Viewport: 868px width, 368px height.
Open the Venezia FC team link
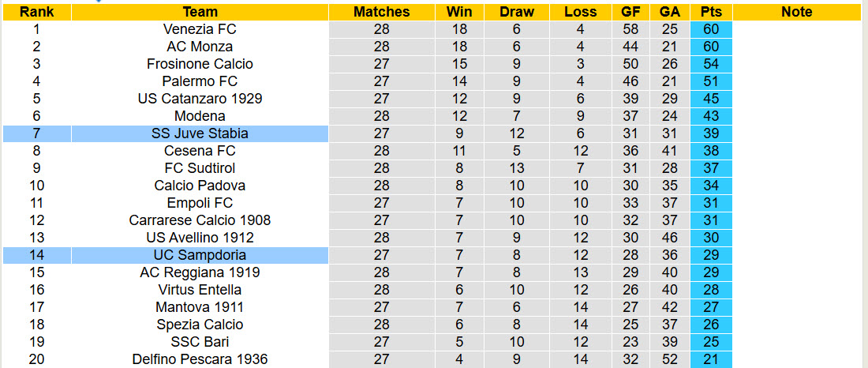pos(200,29)
